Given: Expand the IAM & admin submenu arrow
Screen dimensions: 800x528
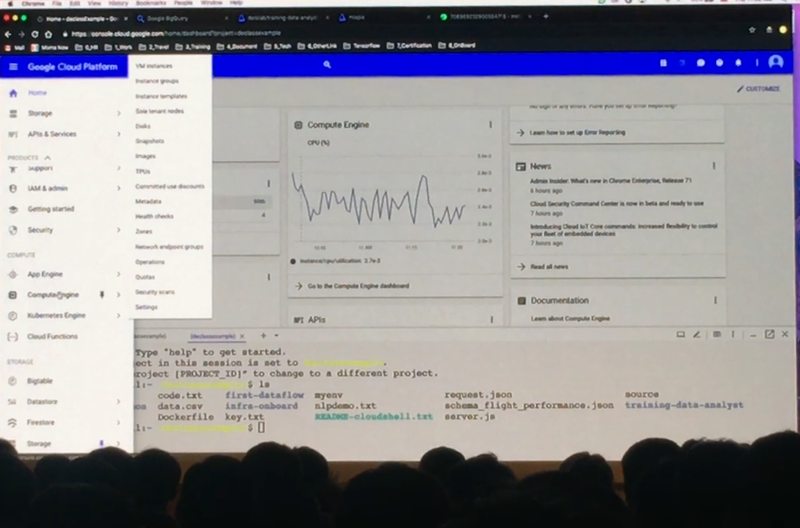Looking at the screenshot, I should click(x=118, y=188).
